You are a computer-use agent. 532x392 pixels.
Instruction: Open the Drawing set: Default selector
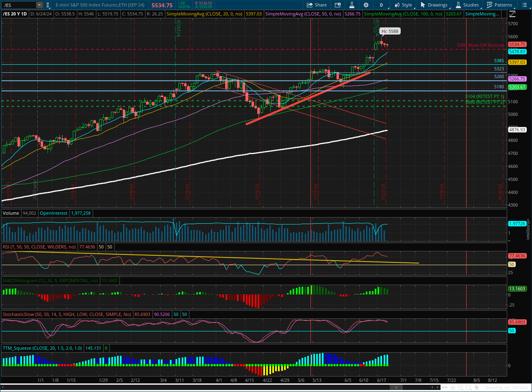(506, 388)
